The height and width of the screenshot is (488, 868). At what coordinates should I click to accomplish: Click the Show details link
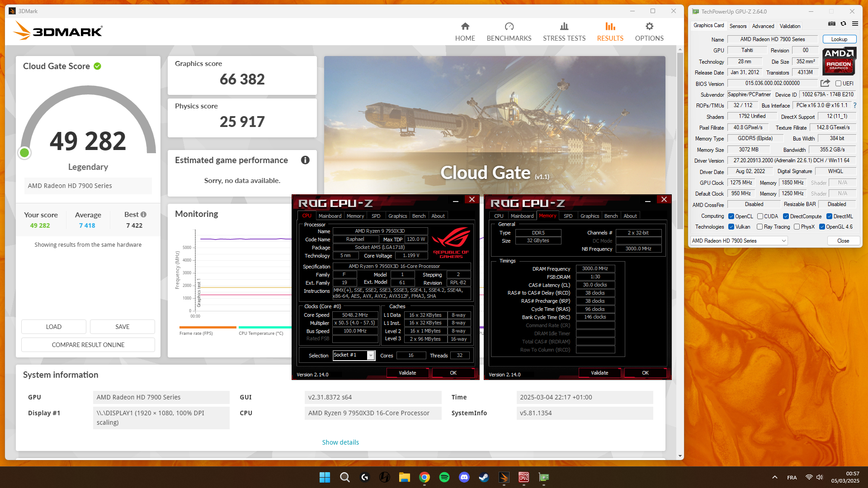(340, 442)
